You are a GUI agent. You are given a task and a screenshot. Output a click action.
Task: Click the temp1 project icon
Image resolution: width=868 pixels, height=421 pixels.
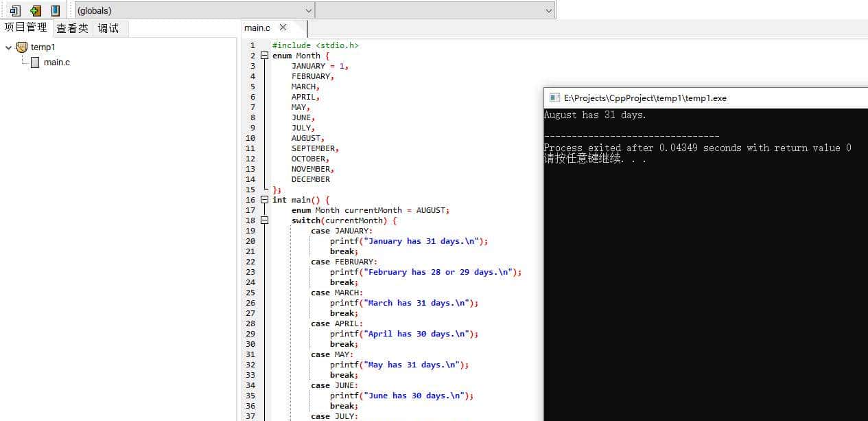click(22, 47)
